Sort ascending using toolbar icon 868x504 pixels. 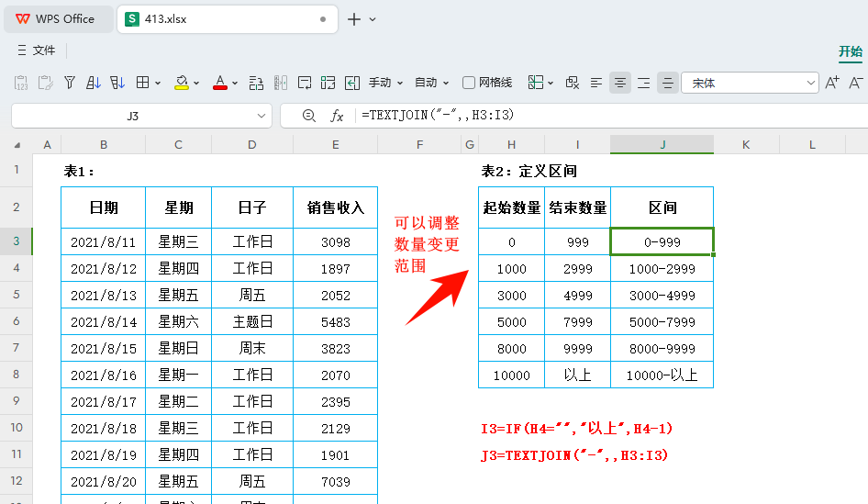click(93, 83)
